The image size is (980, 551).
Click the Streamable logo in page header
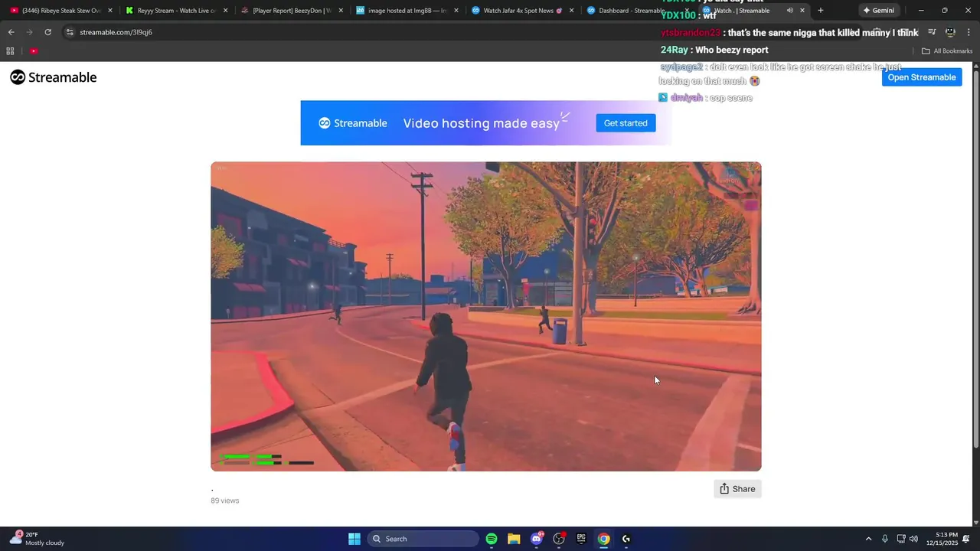53,77
